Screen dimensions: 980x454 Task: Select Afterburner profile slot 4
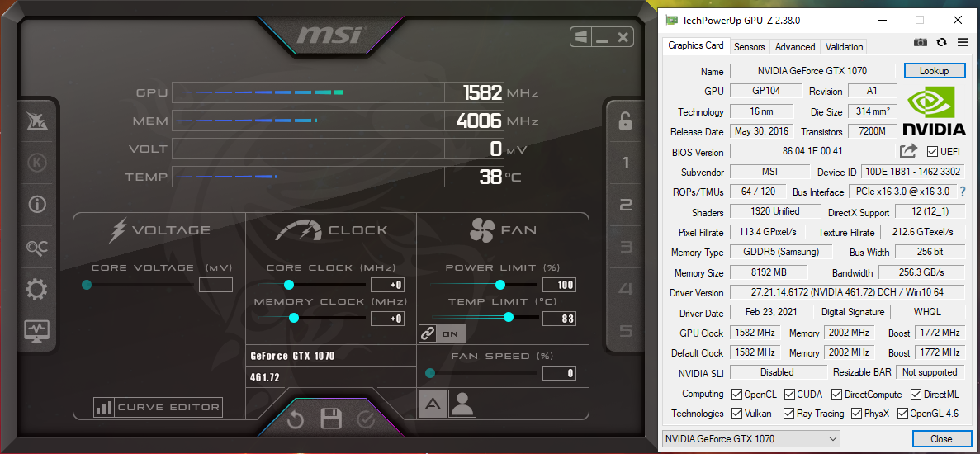[625, 289]
